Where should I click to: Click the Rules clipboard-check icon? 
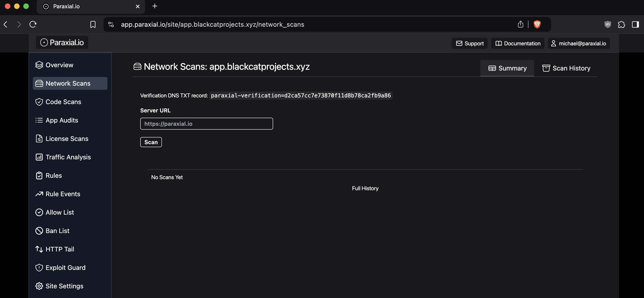(39, 175)
